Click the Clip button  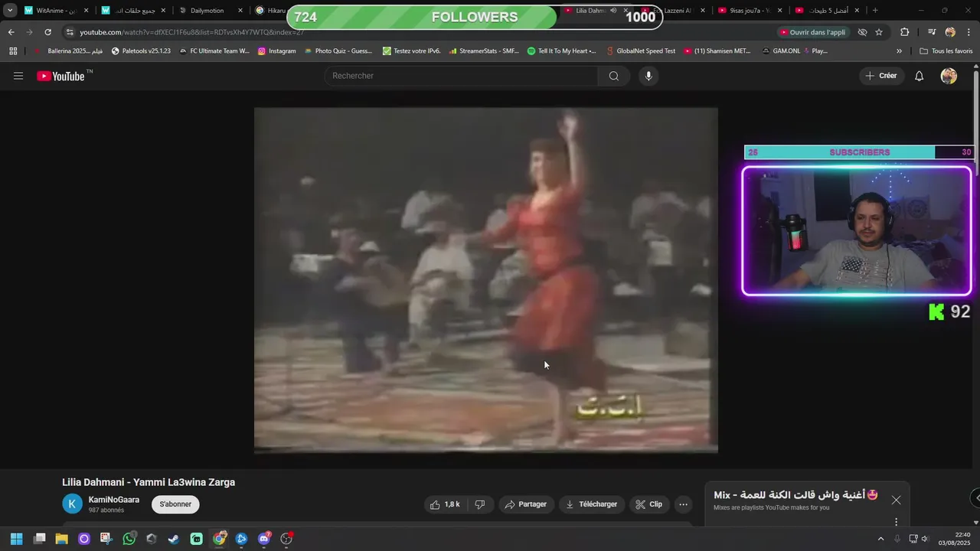point(648,504)
